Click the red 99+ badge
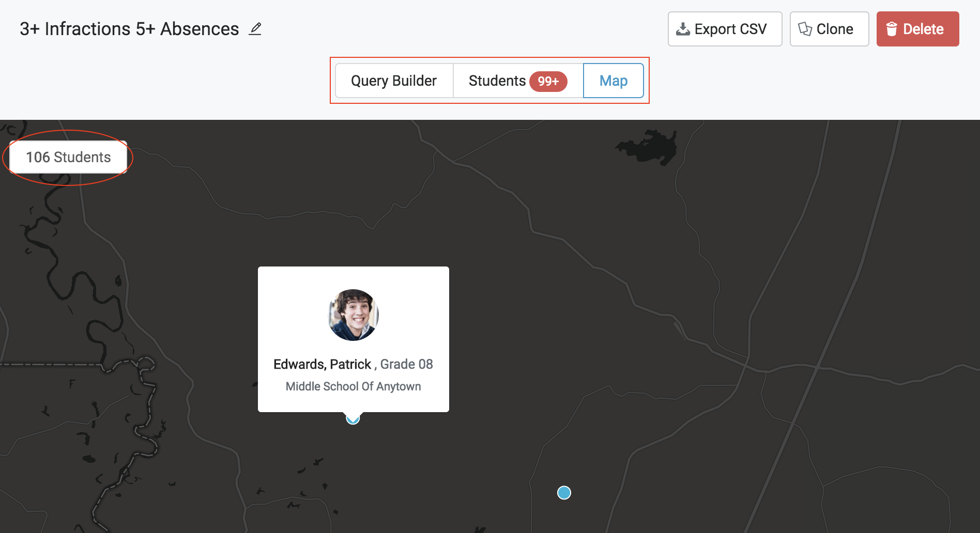The height and width of the screenshot is (533, 980). 548,81
